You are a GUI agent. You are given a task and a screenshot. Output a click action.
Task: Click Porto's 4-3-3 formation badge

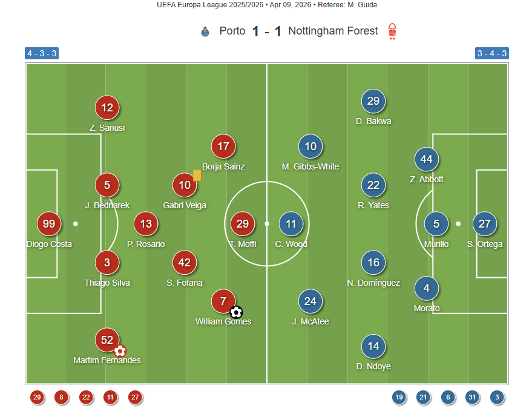(42, 53)
